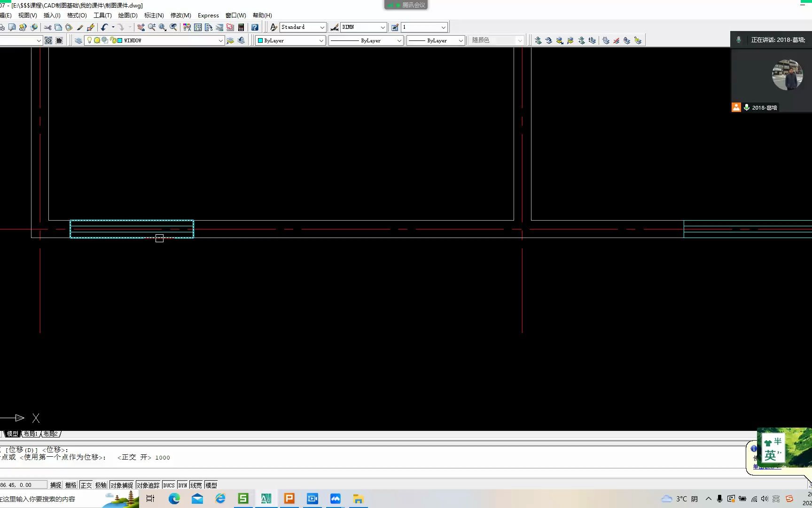Open the undo history dropdown arrow

(x=113, y=27)
